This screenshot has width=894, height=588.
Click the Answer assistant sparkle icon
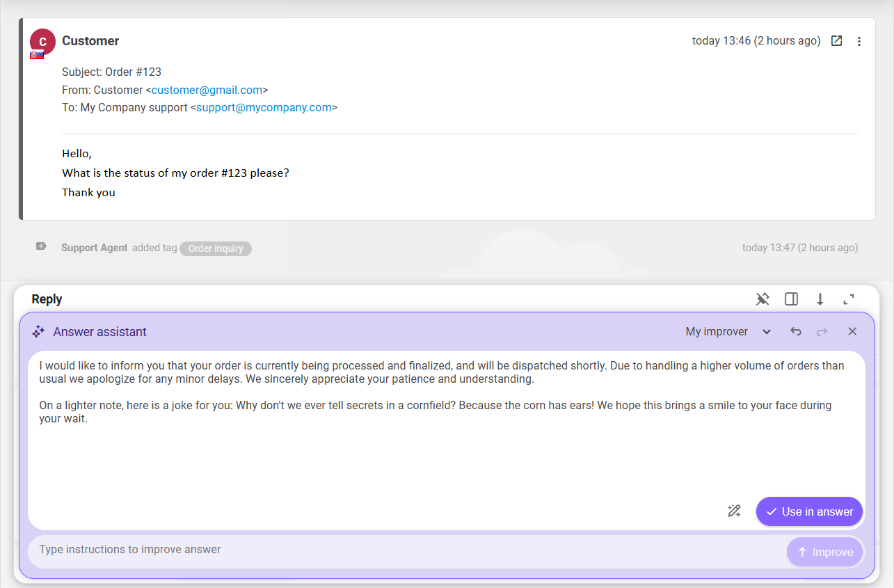39,332
